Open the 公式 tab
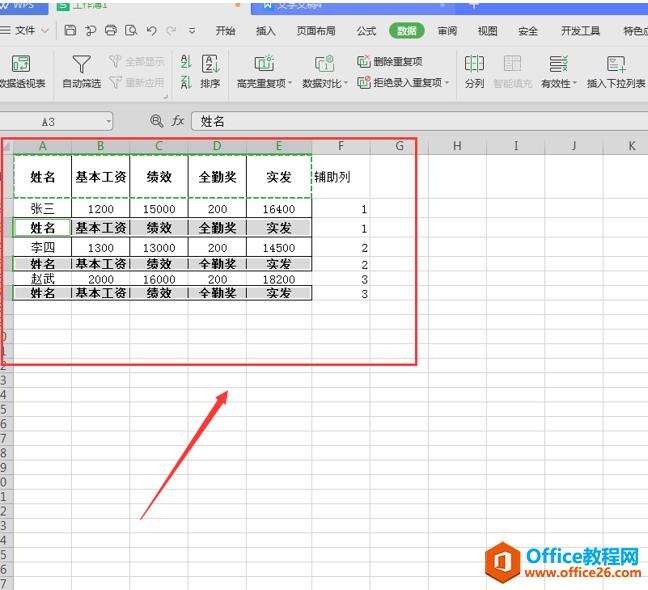 click(x=366, y=31)
